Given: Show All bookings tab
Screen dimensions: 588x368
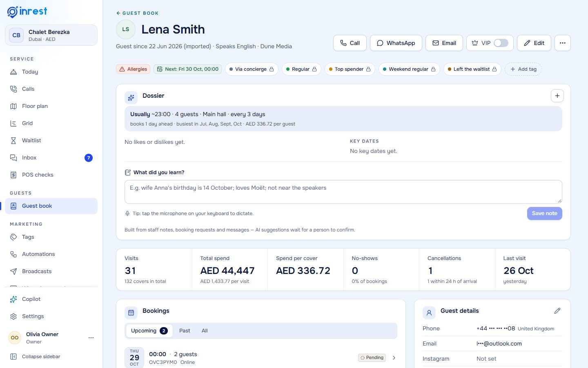Looking at the screenshot, I should [x=205, y=331].
